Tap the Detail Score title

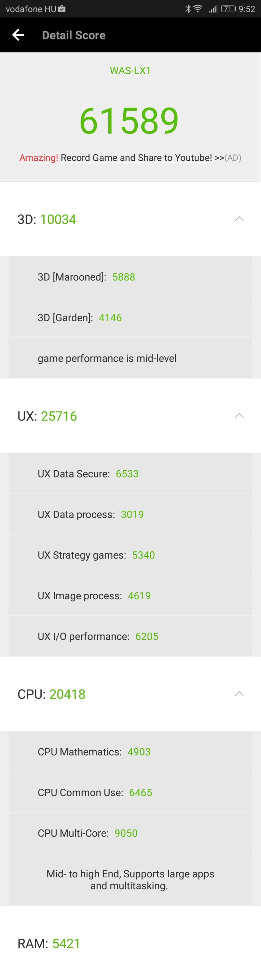[x=74, y=35]
